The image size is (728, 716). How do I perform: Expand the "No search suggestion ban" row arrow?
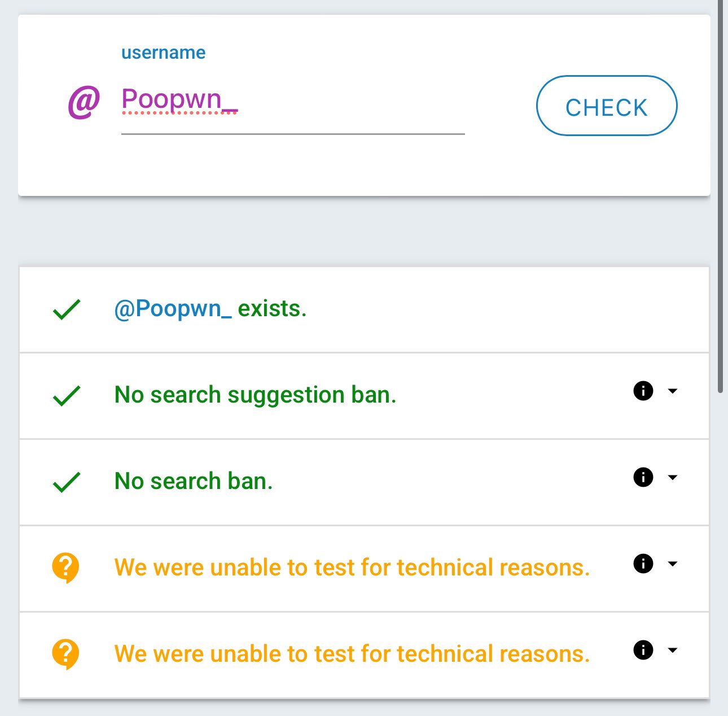672,391
